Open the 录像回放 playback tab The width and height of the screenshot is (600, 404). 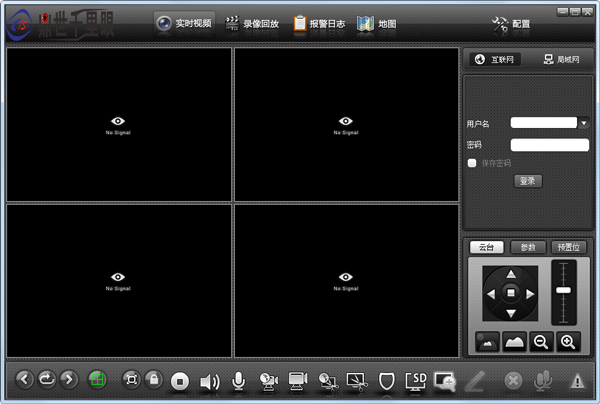pyautogui.click(x=251, y=24)
